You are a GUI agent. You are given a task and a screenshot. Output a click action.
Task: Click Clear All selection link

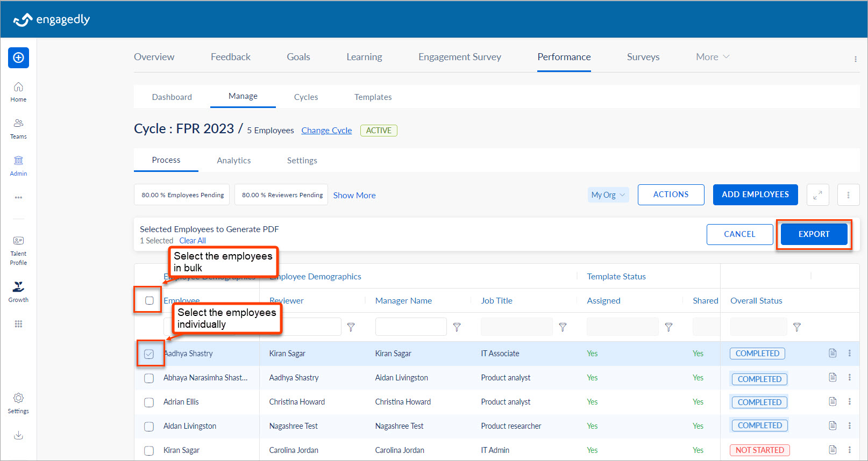point(193,241)
